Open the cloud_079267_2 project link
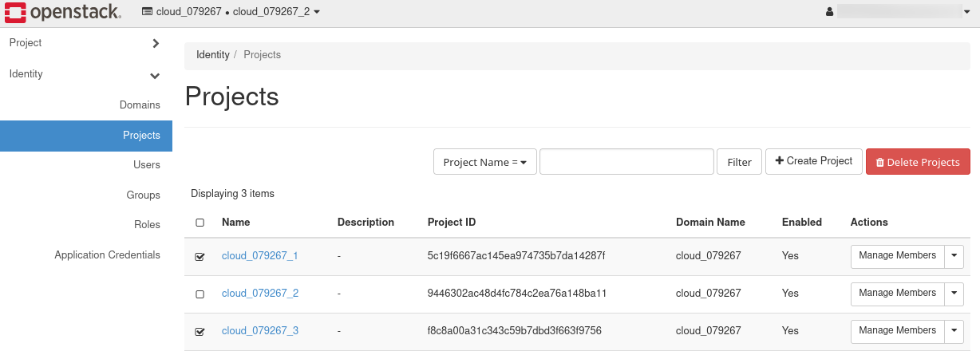 pyautogui.click(x=260, y=294)
